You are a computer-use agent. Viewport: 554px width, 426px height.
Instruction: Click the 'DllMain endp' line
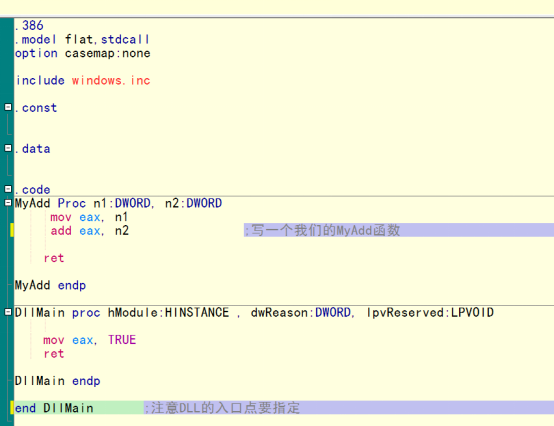pyautogui.click(x=57, y=381)
